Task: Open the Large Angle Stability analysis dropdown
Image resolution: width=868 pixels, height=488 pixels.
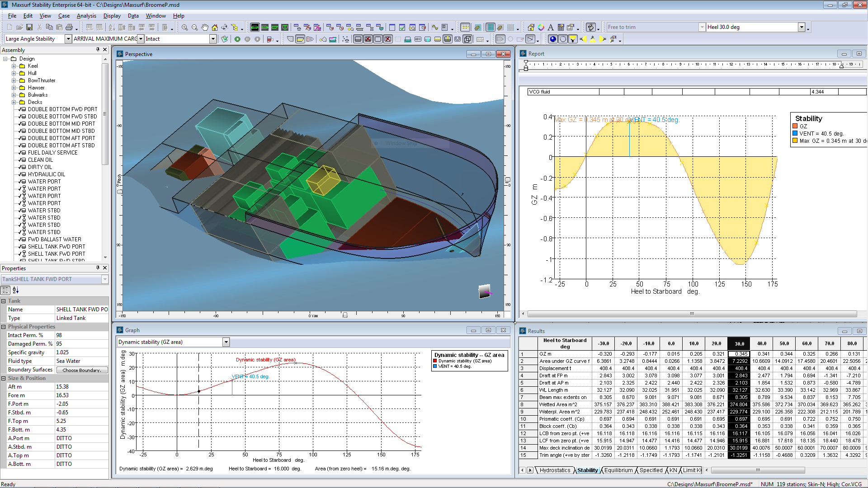Action: (68, 39)
